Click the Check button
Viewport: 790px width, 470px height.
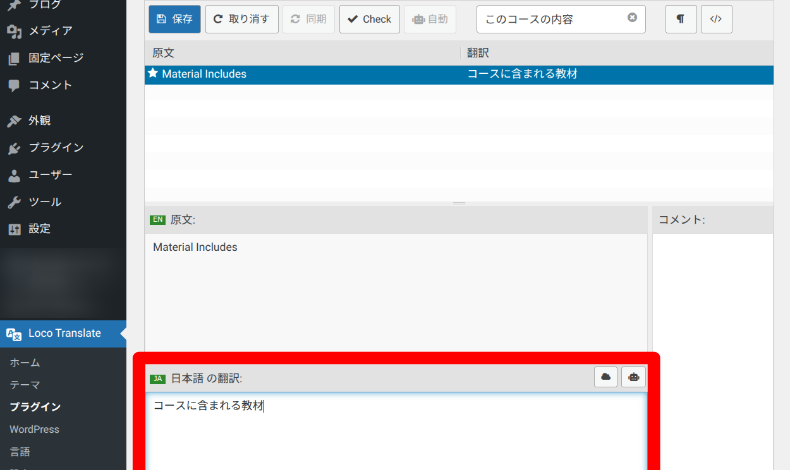click(369, 19)
